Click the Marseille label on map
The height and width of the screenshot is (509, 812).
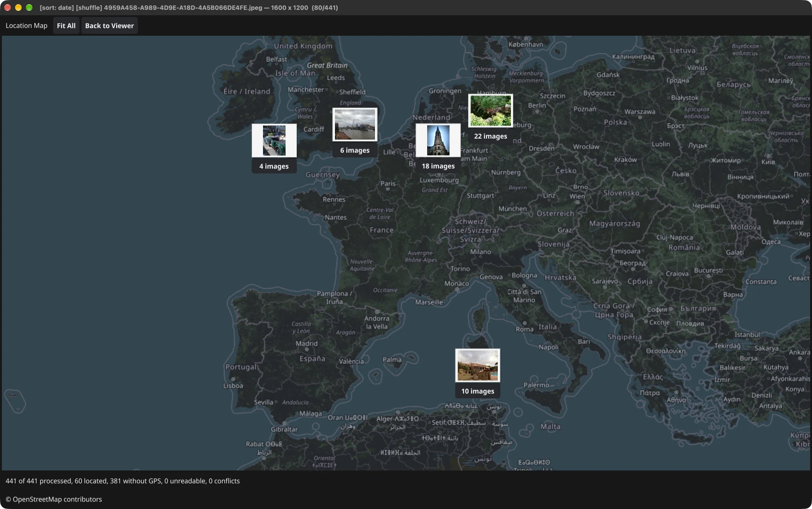(429, 302)
